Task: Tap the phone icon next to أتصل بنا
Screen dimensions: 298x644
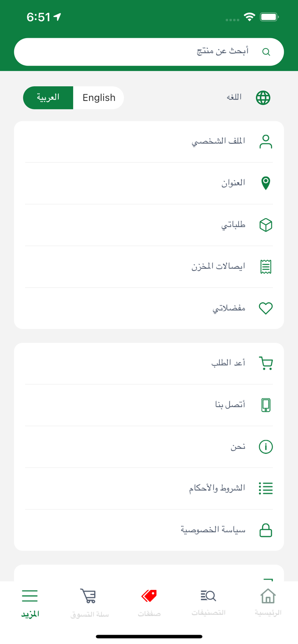Action: (266, 404)
